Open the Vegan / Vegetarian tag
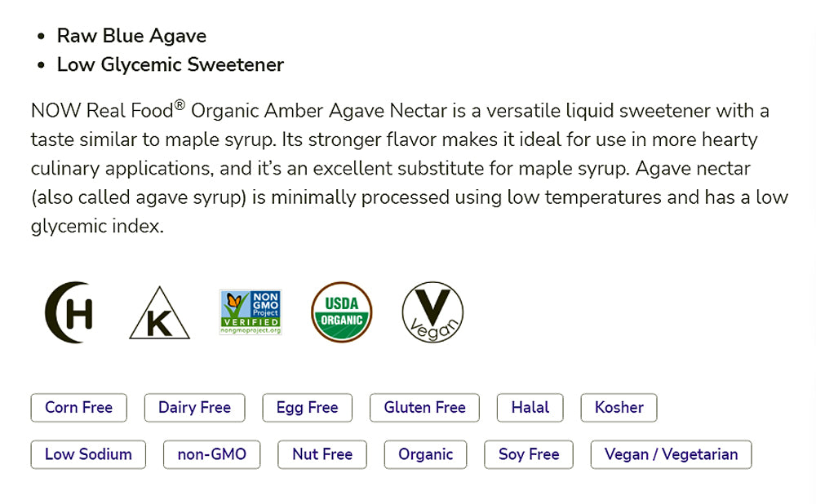 (x=671, y=454)
